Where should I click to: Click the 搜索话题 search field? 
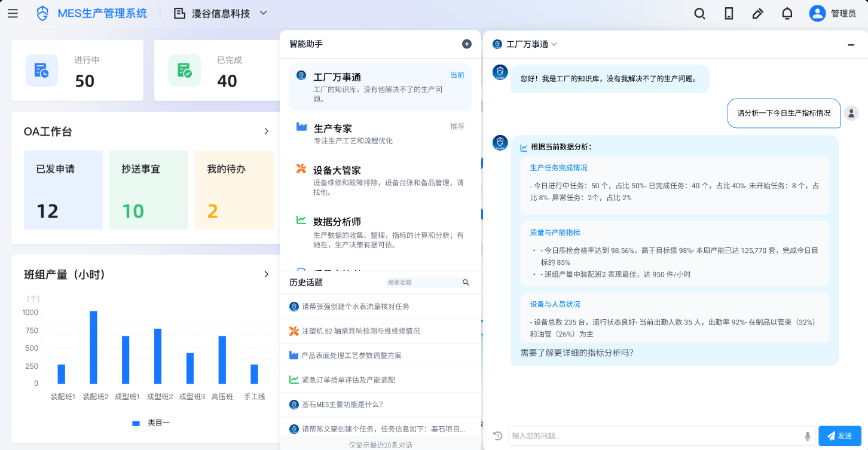(423, 282)
